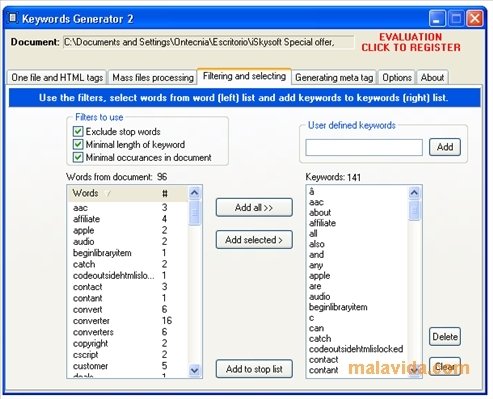Go to the Options tab

[397, 78]
